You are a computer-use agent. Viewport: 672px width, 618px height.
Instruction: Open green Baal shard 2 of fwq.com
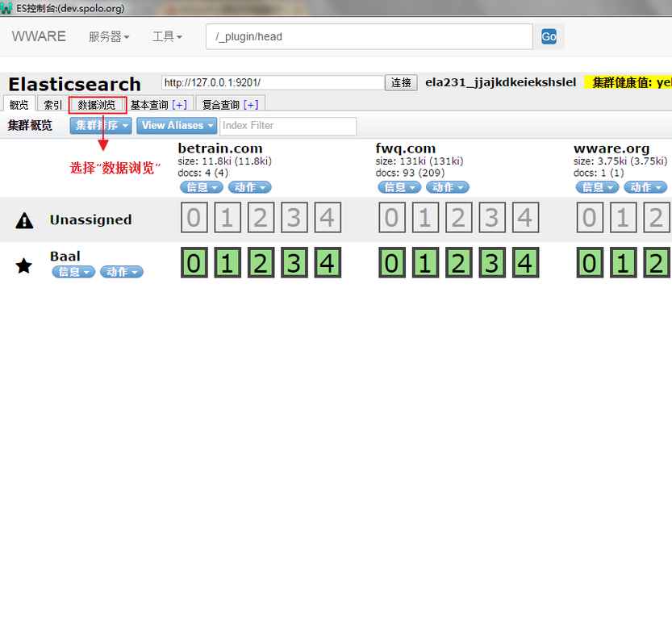click(x=458, y=262)
